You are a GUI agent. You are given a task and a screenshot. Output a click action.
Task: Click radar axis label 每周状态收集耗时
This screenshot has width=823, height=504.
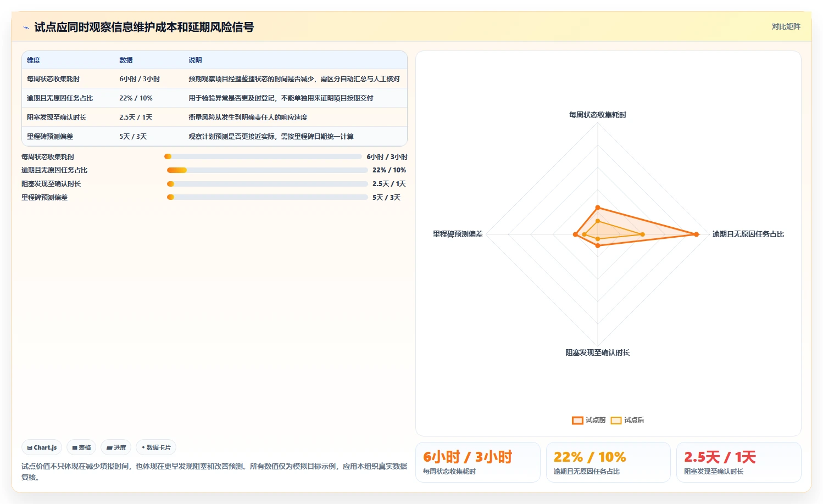(598, 115)
